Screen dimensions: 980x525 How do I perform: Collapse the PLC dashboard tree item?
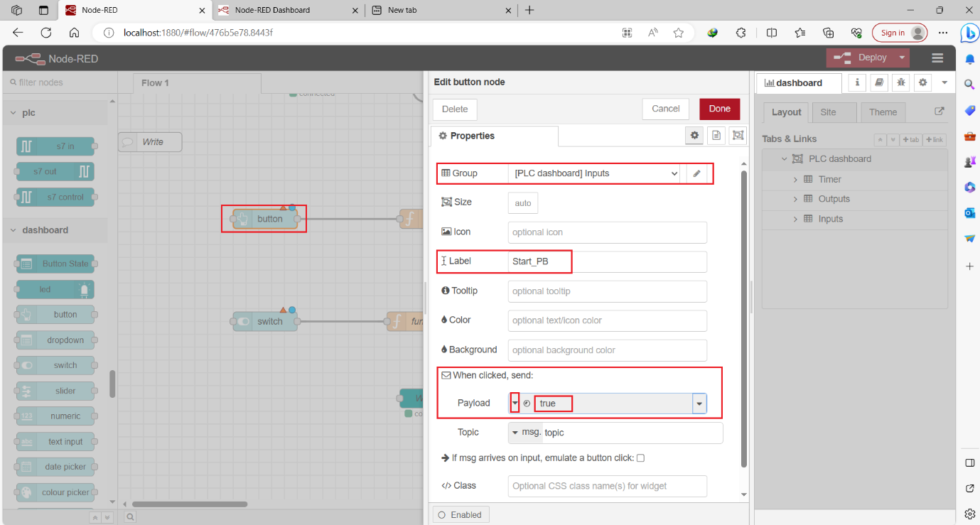coord(784,158)
